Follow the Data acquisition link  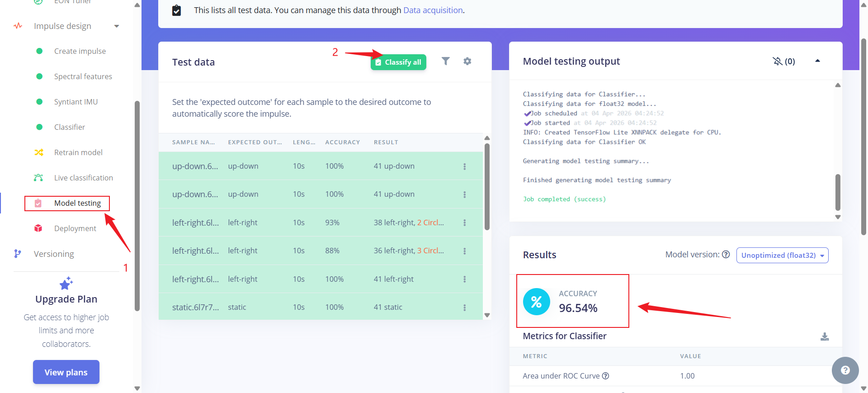click(x=433, y=10)
